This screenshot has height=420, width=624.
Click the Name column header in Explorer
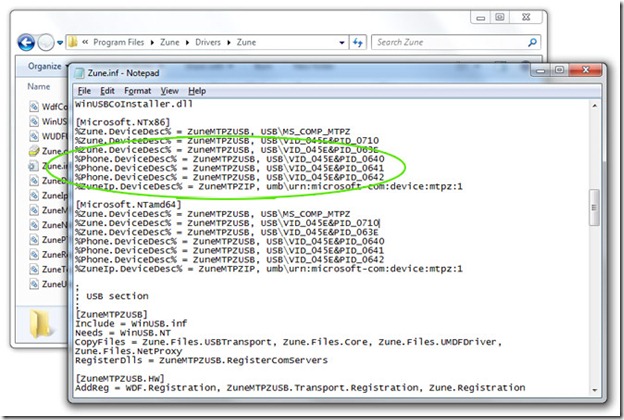[39, 86]
